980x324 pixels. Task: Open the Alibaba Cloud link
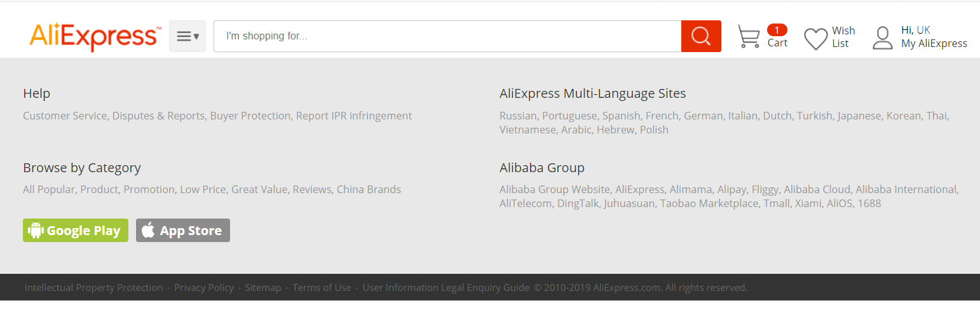click(x=817, y=189)
